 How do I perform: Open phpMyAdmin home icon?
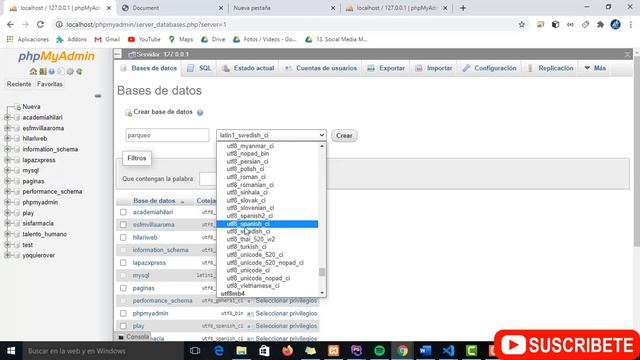click(x=33, y=71)
